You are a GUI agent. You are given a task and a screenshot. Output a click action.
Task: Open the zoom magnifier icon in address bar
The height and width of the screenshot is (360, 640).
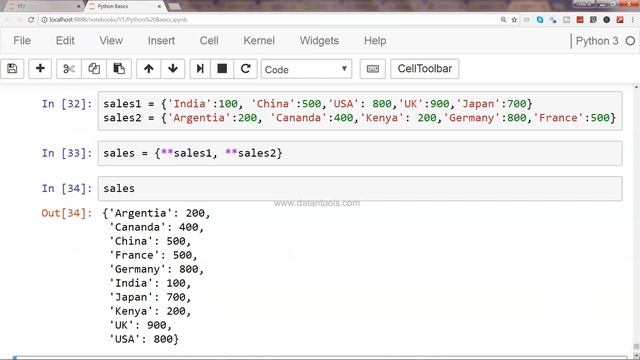click(x=503, y=20)
